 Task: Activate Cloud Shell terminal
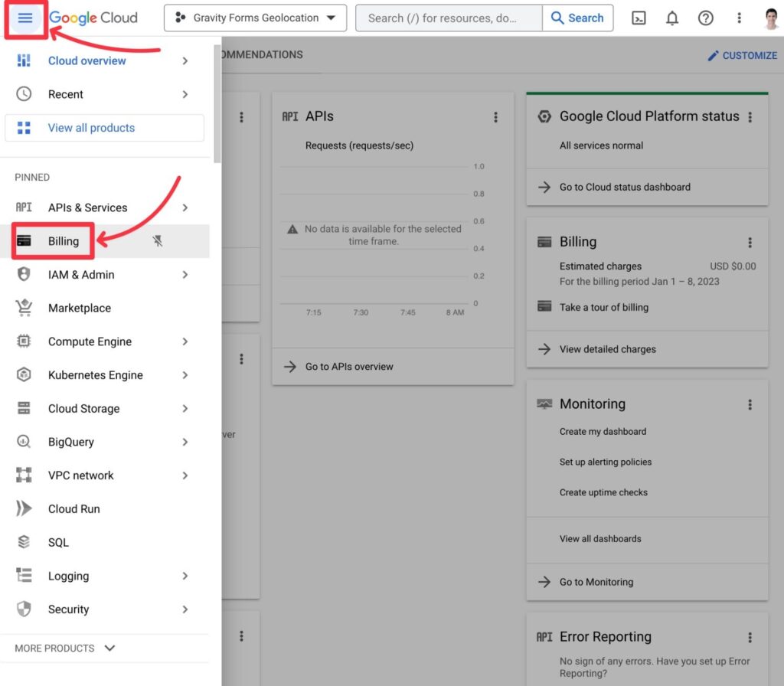point(639,18)
